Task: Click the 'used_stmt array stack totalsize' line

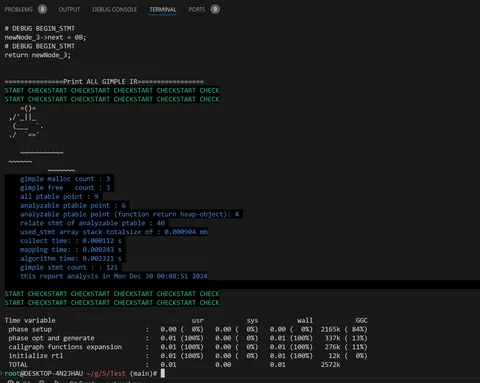Action: tap(114, 232)
